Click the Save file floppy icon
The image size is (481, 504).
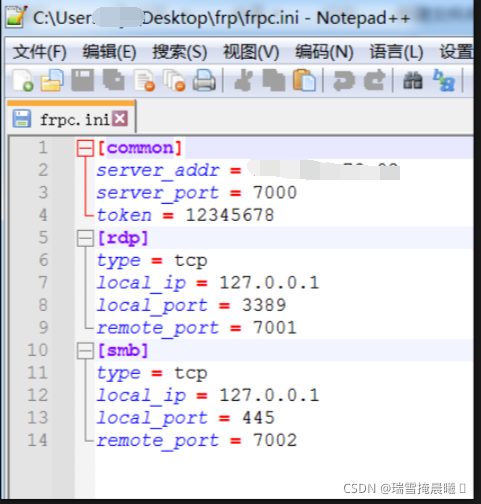[83, 80]
